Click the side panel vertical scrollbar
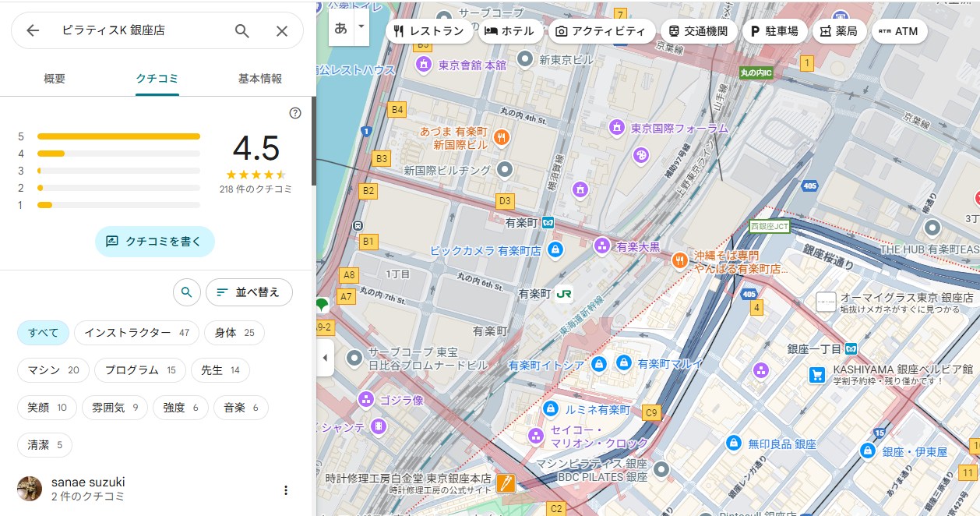 314,140
